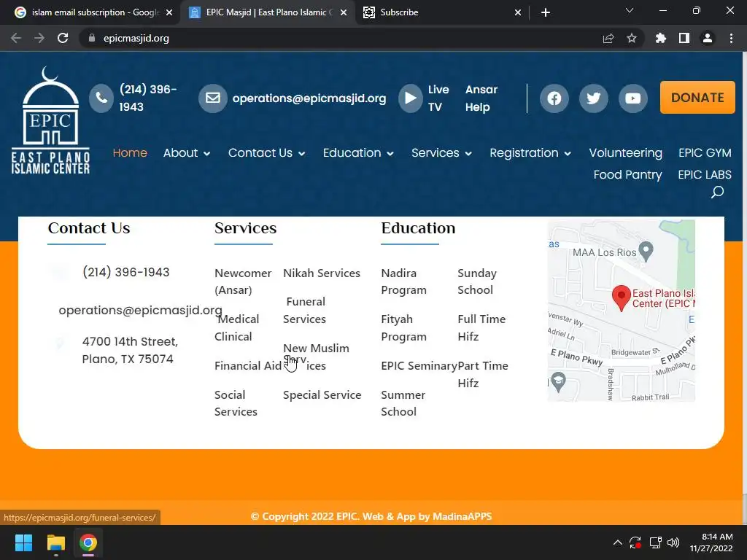Image resolution: width=747 pixels, height=560 pixels.
Task: Click the volume icon in system tray
Action: click(673, 542)
